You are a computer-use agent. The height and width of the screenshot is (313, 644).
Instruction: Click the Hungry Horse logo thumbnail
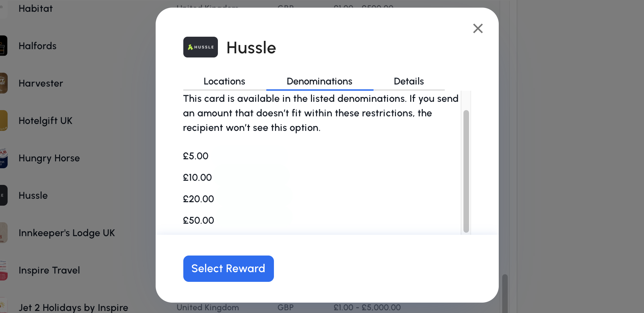click(3, 158)
